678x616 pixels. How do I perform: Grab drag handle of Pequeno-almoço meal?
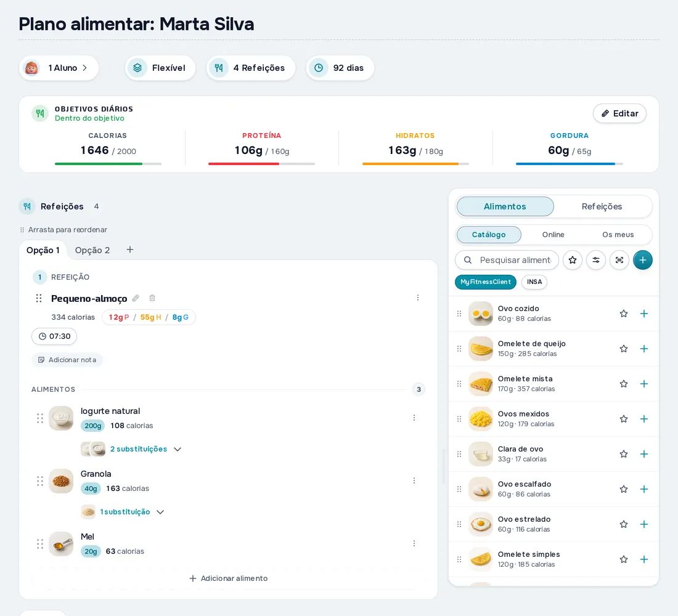[x=39, y=298]
